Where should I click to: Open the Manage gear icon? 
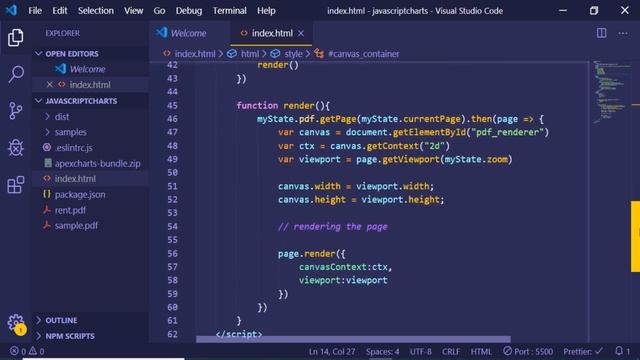pyautogui.click(x=16, y=322)
